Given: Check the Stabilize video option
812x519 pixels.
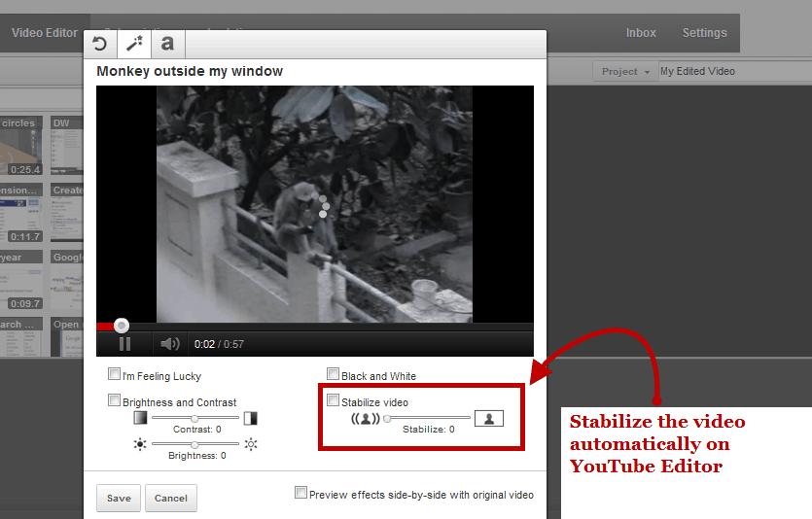Looking at the screenshot, I should tap(334, 400).
